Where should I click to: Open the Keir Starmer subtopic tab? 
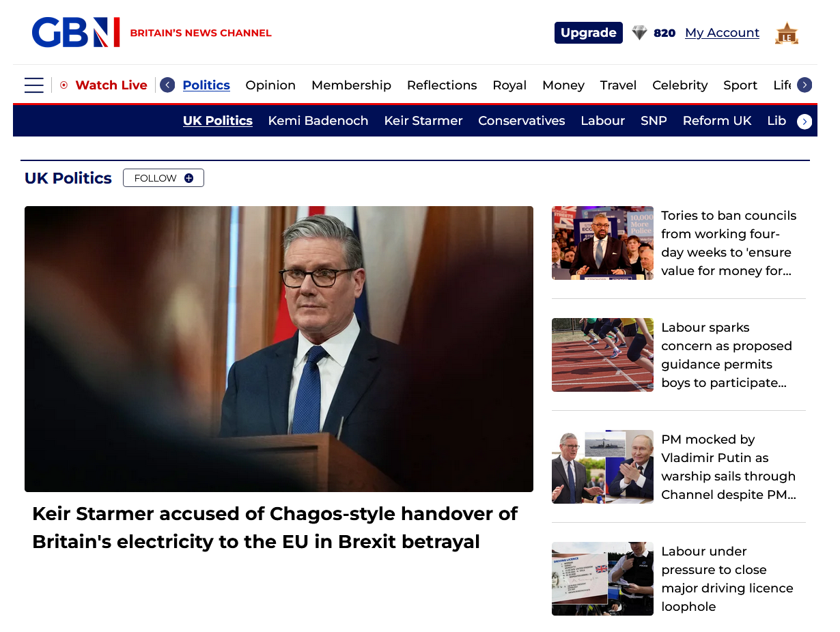coord(423,121)
